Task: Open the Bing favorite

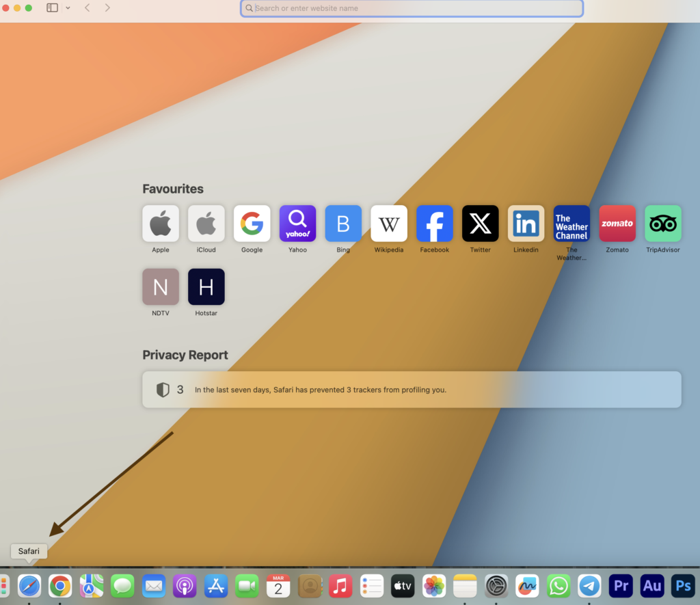Action: (x=343, y=224)
